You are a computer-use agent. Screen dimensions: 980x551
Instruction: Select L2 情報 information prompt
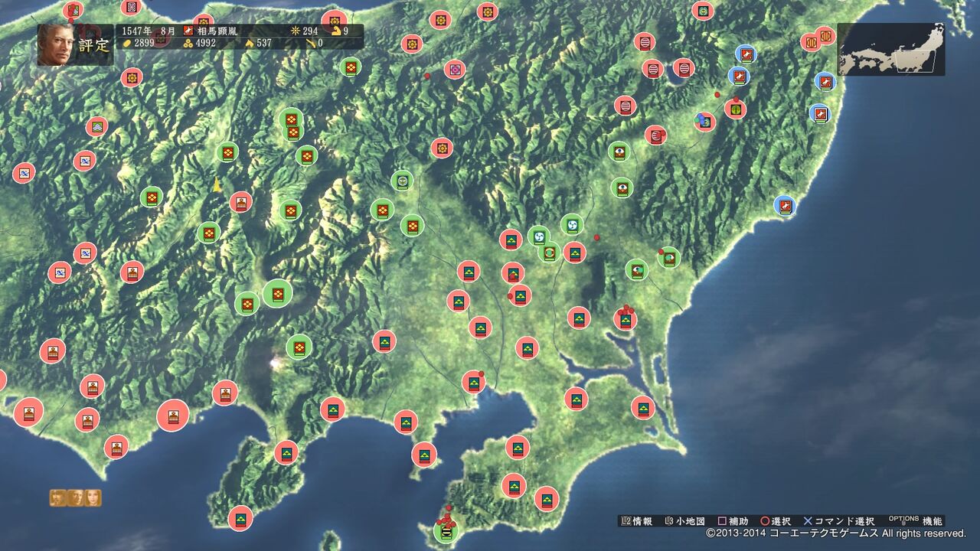click(636, 521)
